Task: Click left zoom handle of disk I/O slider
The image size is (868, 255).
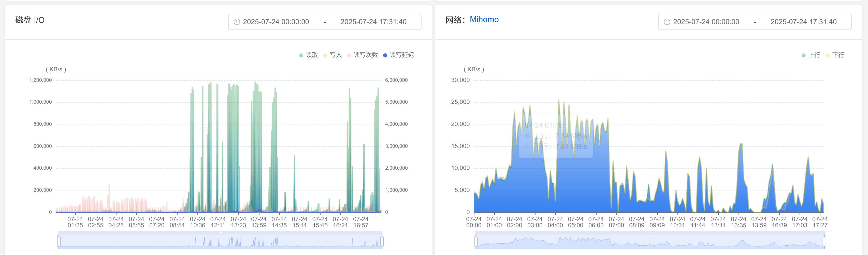Action: [x=59, y=242]
